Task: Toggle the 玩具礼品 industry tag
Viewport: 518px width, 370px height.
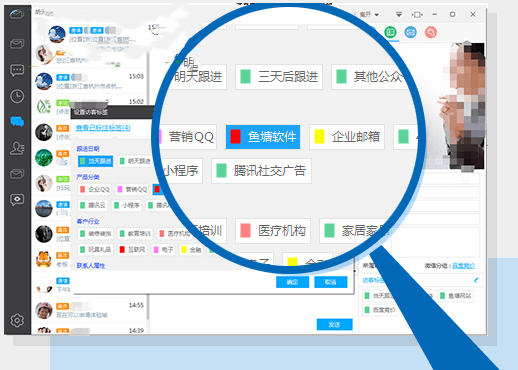Action: point(96,249)
